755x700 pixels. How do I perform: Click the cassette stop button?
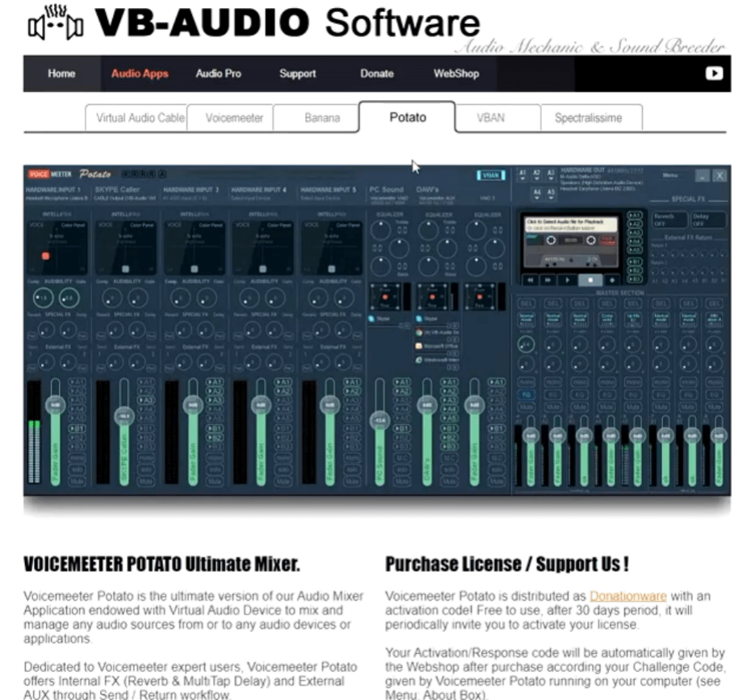(590, 280)
